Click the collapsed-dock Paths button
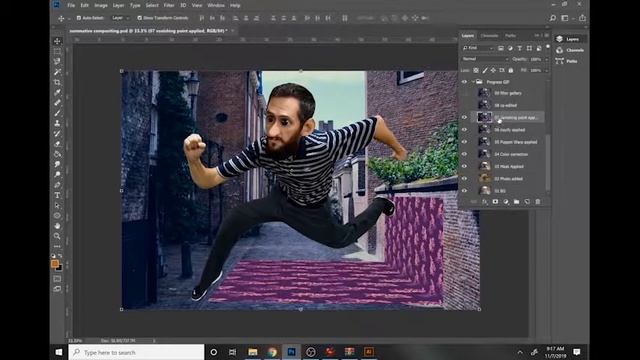Viewport: 640px width, 360px height. point(567,61)
